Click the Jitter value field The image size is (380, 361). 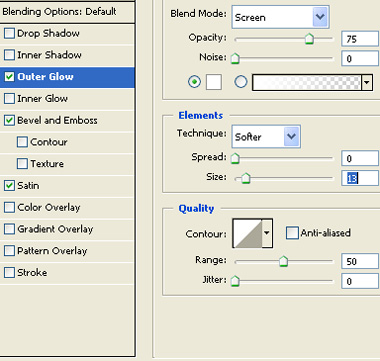360,281
